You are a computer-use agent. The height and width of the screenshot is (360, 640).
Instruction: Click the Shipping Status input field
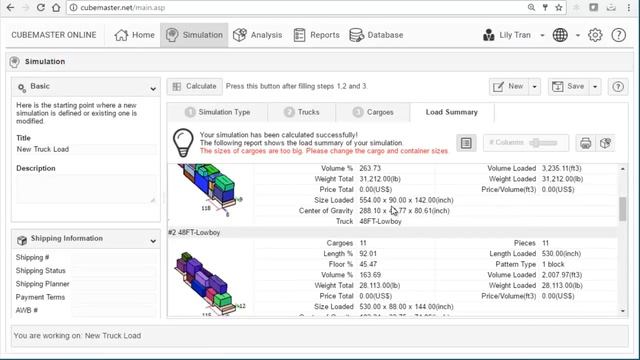[114, 271]
